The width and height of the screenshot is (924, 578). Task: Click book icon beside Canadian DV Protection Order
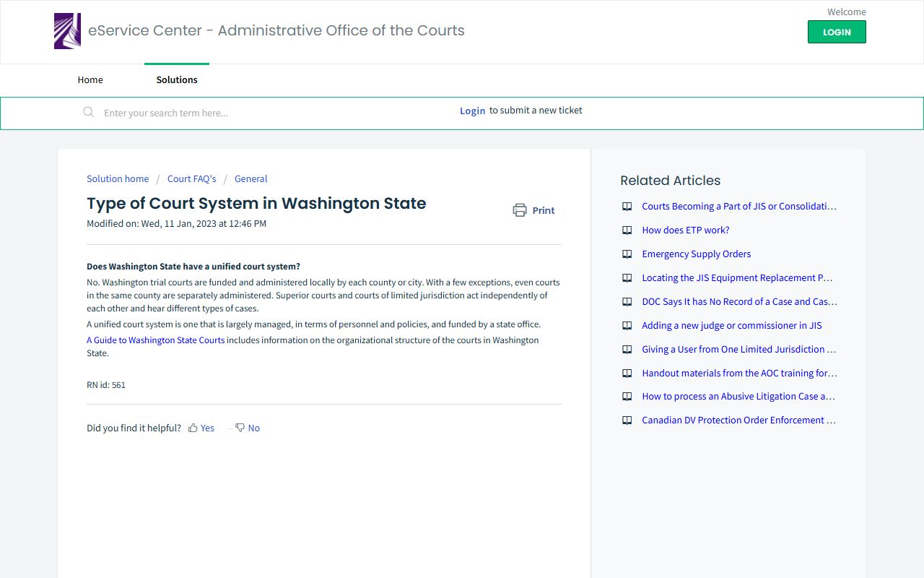(627, 420)
